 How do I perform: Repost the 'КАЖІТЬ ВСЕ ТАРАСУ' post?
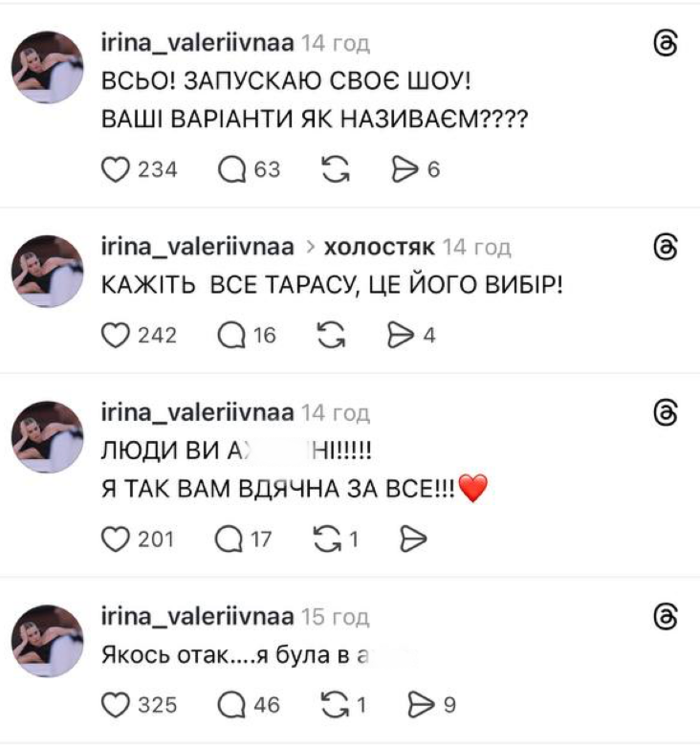point(332,335)
